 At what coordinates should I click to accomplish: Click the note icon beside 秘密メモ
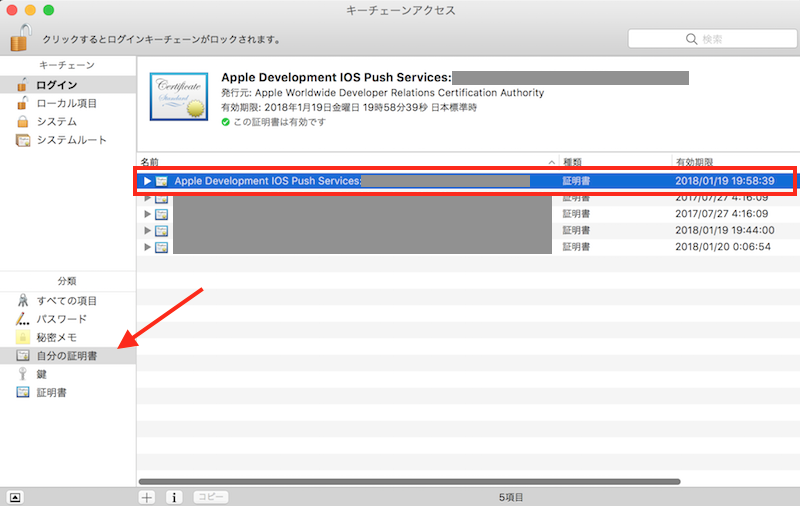point(23,337)
